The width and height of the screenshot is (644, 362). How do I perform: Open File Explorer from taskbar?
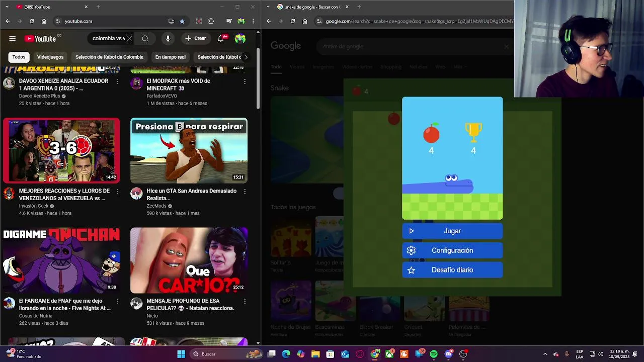[315, 354]
